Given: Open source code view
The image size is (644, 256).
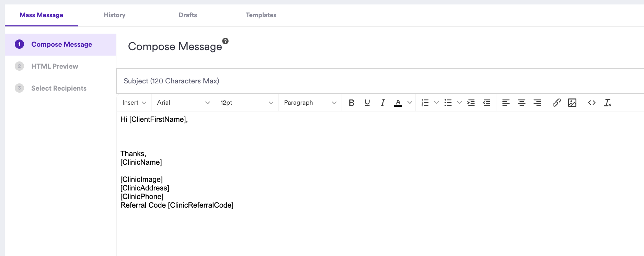Looking at the screenshot, I should coord(592,103).
